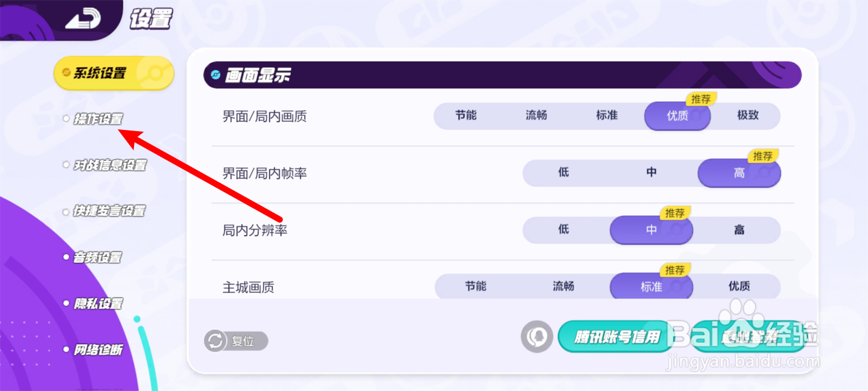Switch to 音频设置 section
The image size is (868, 391).
98,257
